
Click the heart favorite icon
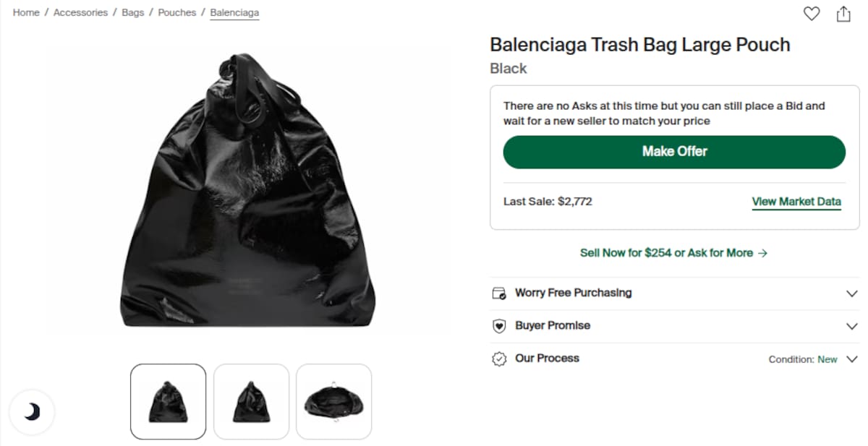812,14
